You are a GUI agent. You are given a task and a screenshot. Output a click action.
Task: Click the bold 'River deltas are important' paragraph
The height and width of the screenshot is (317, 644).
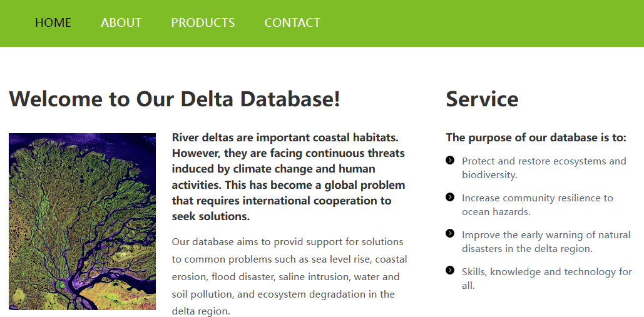pyautogui.click(x=289, y=177)
